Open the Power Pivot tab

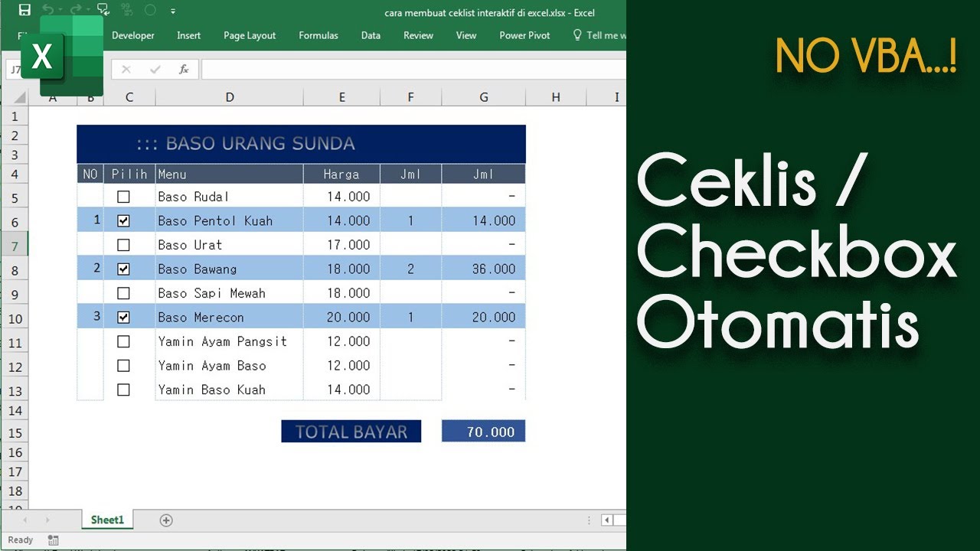(524, 35)
